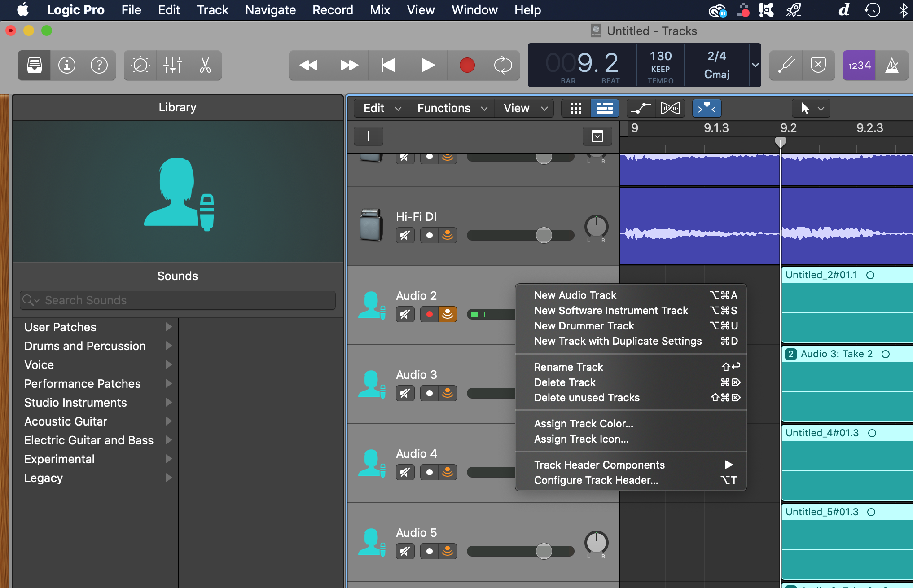Adjust the Audio 5 volume slider
Viewport: 913px width, 588px height.
pyautogui.click(x=544, y=551)
